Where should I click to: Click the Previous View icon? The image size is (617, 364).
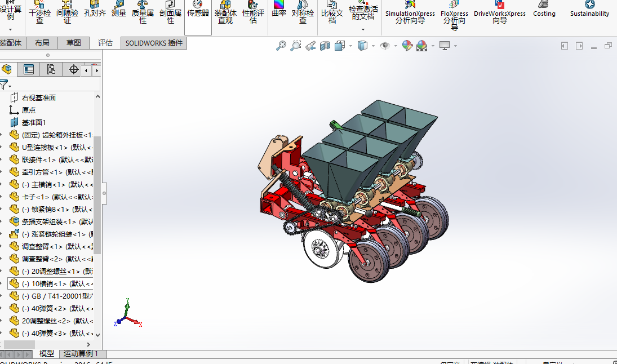click(x=310, y=46)
